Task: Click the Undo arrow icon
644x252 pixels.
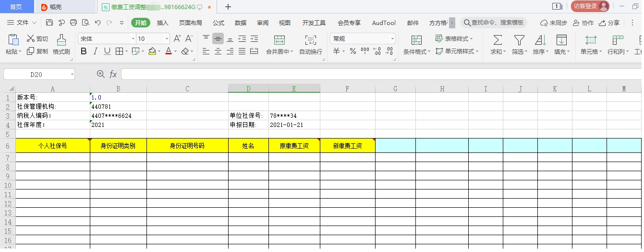Action: pos(97,23)
